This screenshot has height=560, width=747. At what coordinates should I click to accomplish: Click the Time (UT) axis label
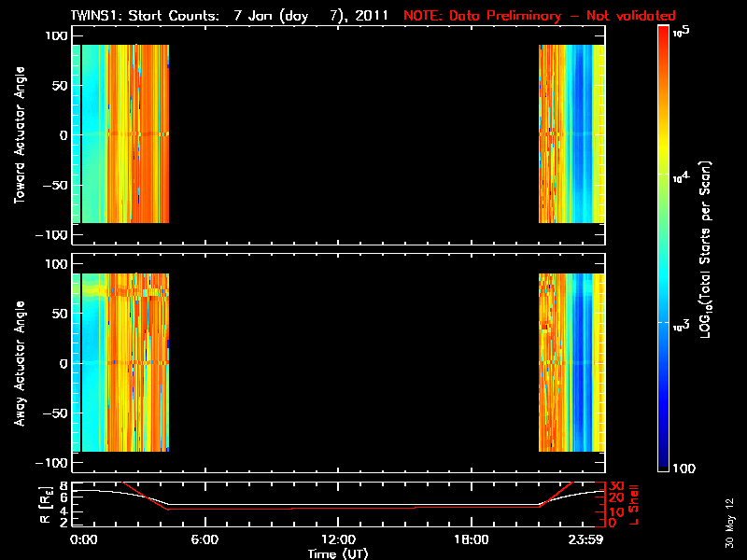click(338, 553)
